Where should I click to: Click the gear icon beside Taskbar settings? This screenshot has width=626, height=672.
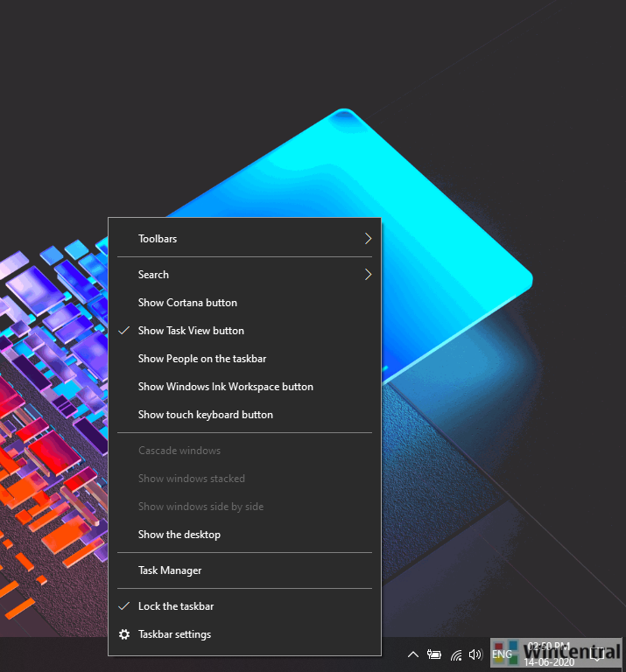(x=124, y=634)
